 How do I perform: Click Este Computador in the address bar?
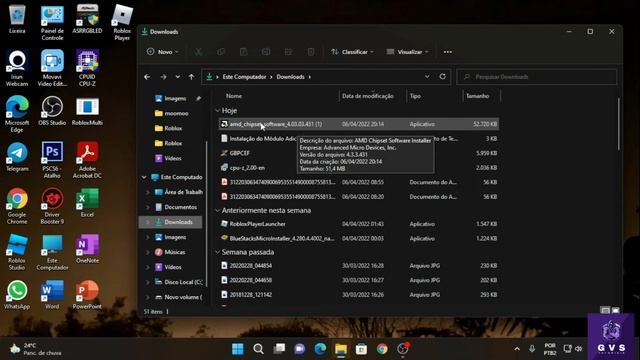click(244, 77)
